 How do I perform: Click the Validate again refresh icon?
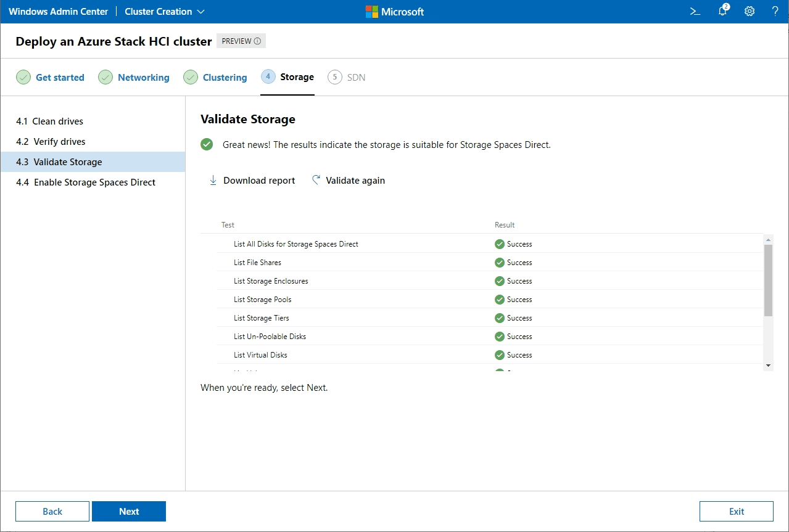[315, 180]
